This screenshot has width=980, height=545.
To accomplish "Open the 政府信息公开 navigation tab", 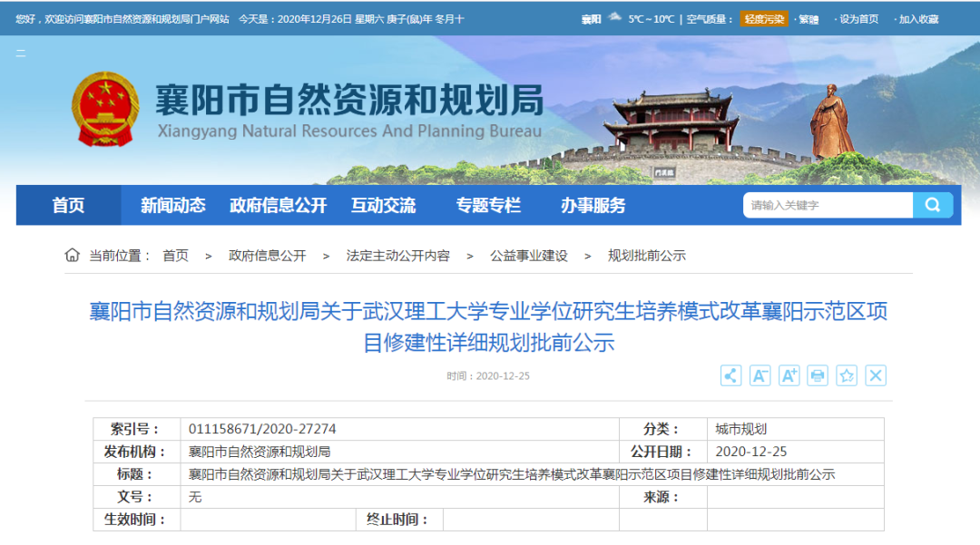I will coord(279,205).
